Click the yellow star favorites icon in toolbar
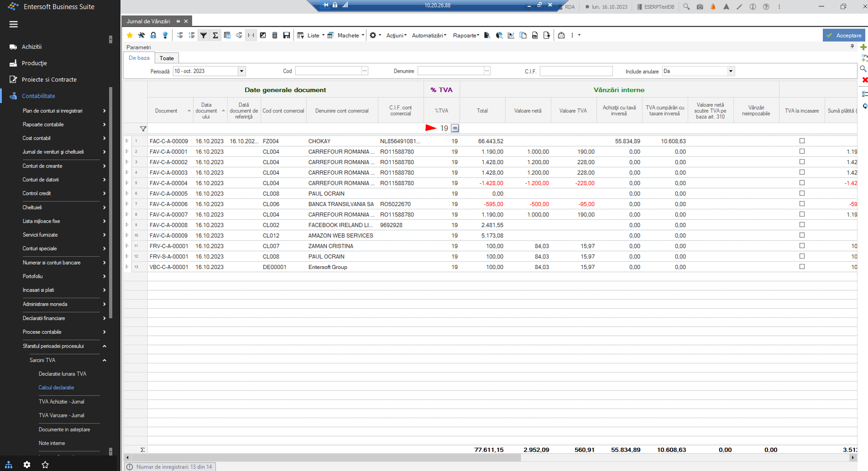The width and height of the screenshot is (868, 471). 130,35
